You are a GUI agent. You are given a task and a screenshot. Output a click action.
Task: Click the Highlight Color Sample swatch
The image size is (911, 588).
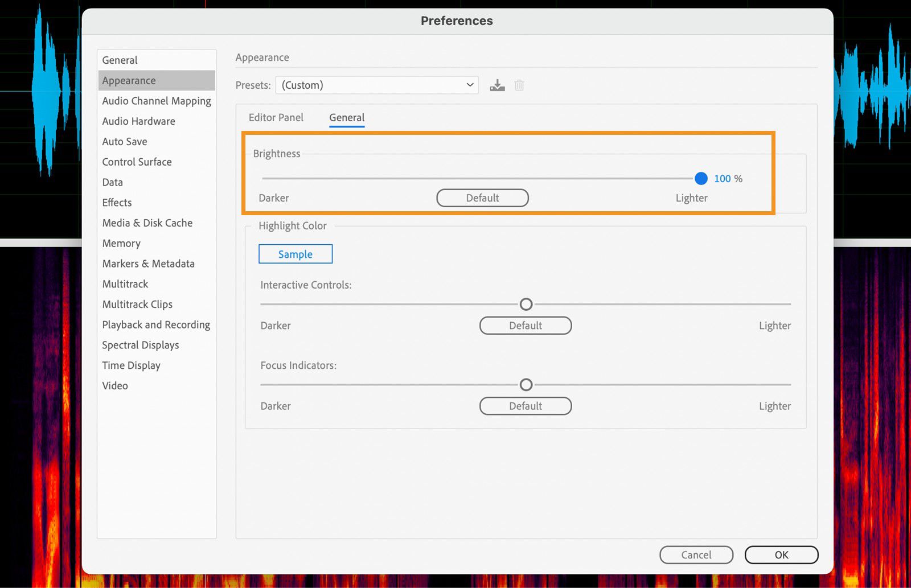coord(295,254)
